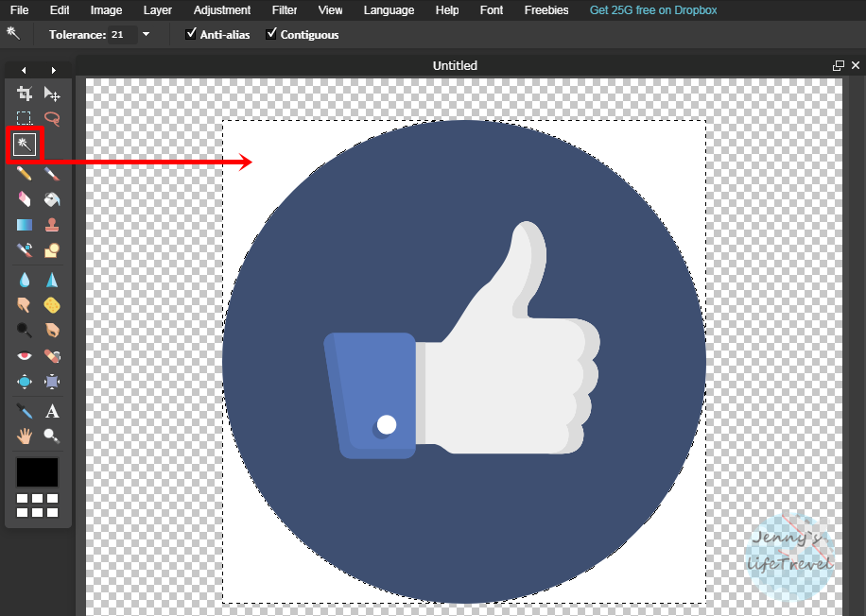The width and height of the screenshot is (866, 616).
Task: Close the Untitled document window
Action: click(856, 66)
